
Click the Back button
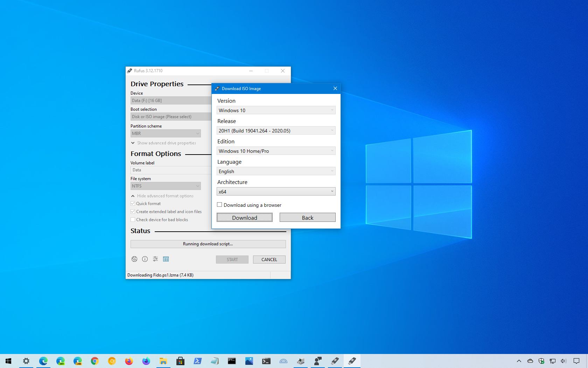pyautogui.click(x=308, y=217)
